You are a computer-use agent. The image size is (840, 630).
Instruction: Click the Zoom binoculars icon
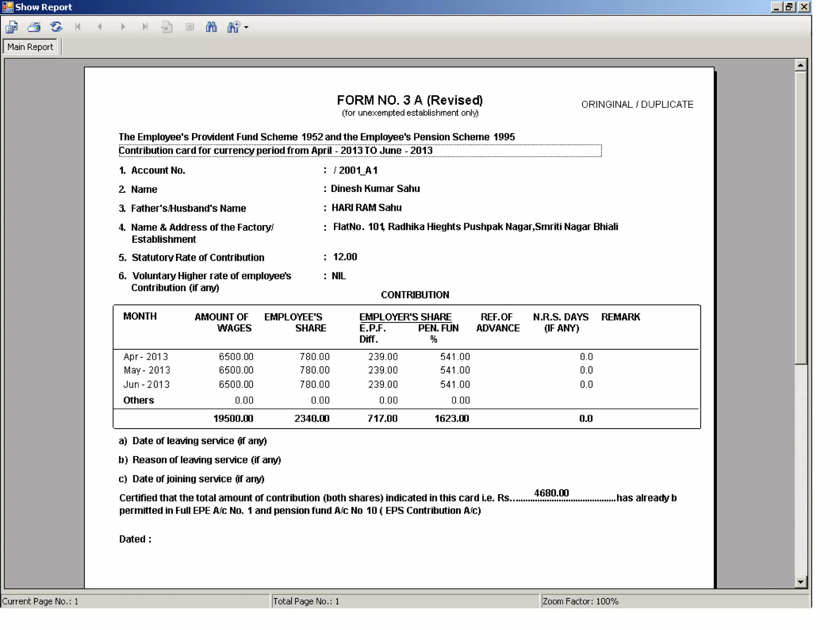[x=233, y=27]
